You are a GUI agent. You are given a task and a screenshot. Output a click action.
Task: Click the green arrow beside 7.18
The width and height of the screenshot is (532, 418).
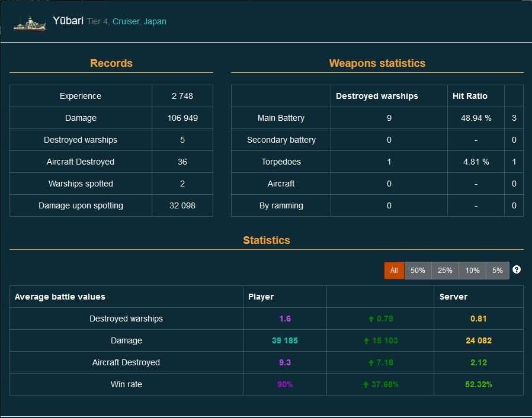coord(371,363)
